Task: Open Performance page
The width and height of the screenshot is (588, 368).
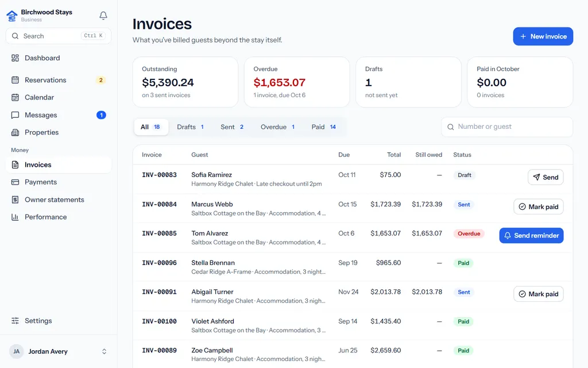Action: [x=59, y=217]
